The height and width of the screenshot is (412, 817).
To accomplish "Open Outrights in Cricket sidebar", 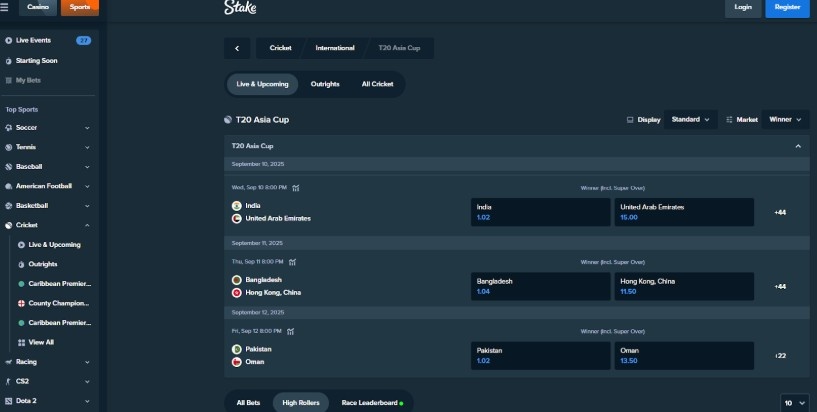I will point(43,264).
